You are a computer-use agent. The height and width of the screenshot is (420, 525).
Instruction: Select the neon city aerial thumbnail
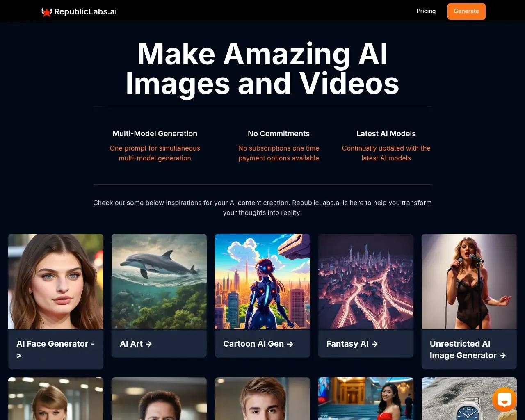[x=366, y=281]
